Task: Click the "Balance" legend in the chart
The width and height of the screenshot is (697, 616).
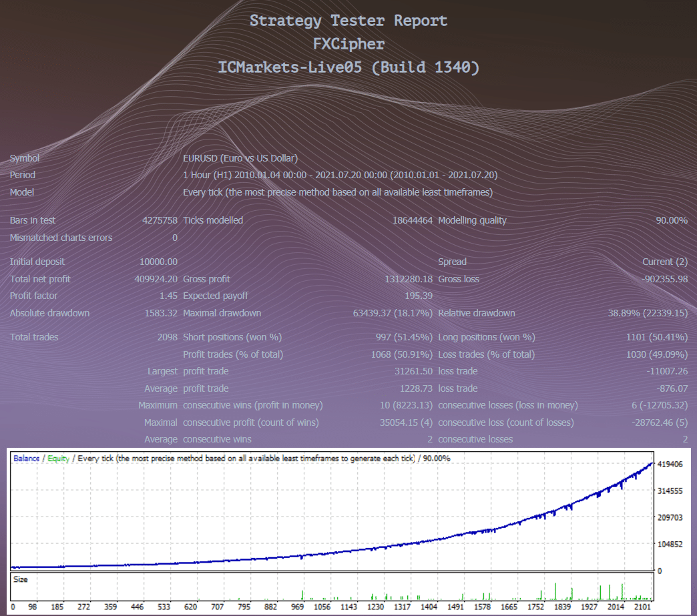Action: pos(27,458)
